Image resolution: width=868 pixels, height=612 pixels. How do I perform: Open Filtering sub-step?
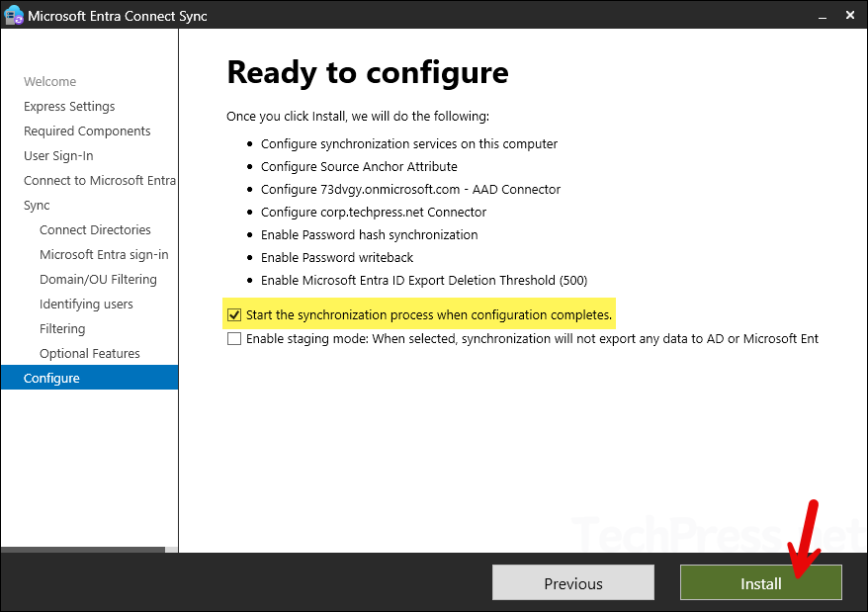[62, 329]
